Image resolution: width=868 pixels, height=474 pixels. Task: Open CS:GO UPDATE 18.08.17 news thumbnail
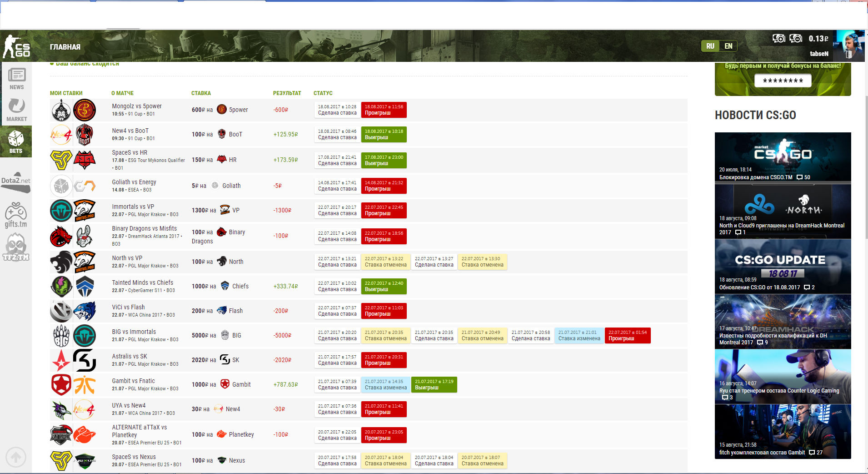point(783,267)
